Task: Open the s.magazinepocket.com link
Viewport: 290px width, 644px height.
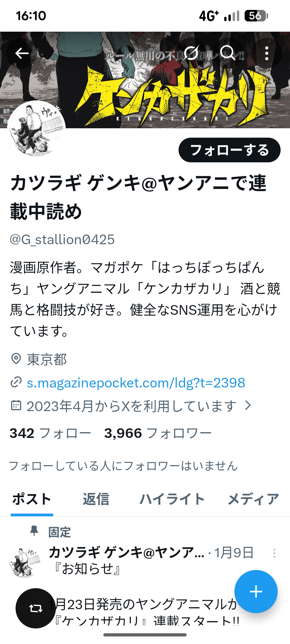Action: (x=136, y=383)
